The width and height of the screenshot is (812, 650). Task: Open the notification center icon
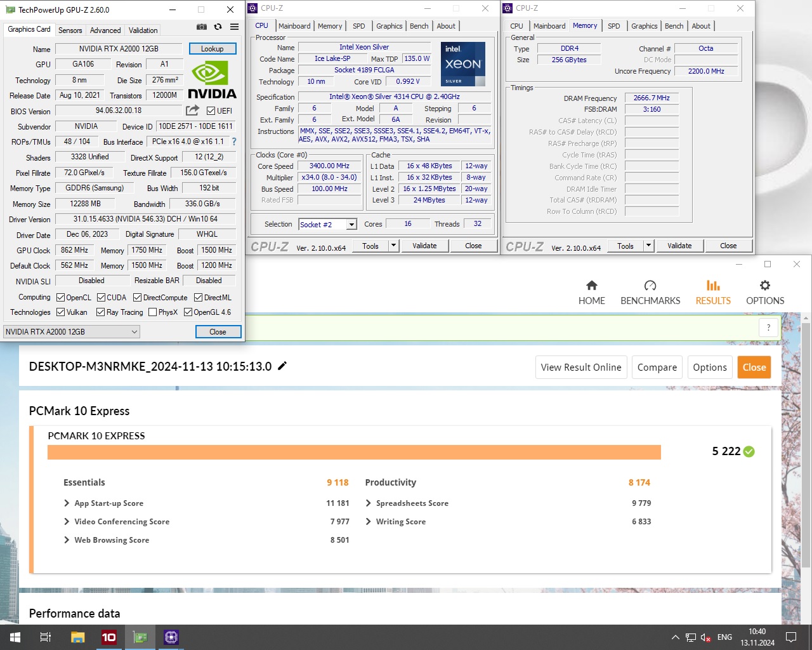(x=791, y=637)
